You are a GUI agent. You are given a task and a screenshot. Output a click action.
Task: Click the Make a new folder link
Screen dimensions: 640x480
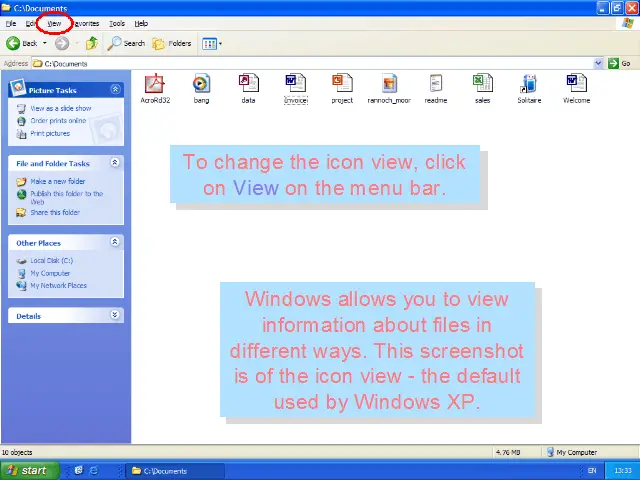pyautogui.click(x=57, y=181)
